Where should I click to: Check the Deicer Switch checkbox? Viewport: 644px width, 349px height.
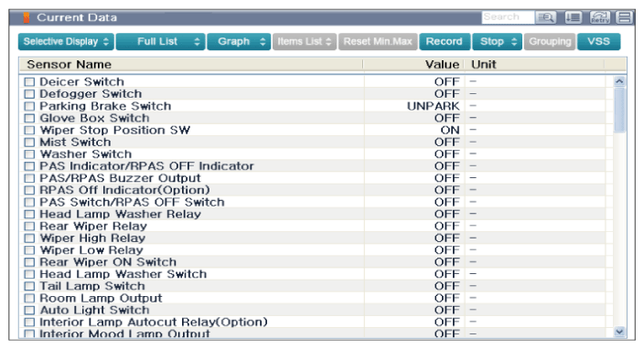point(29,81)
